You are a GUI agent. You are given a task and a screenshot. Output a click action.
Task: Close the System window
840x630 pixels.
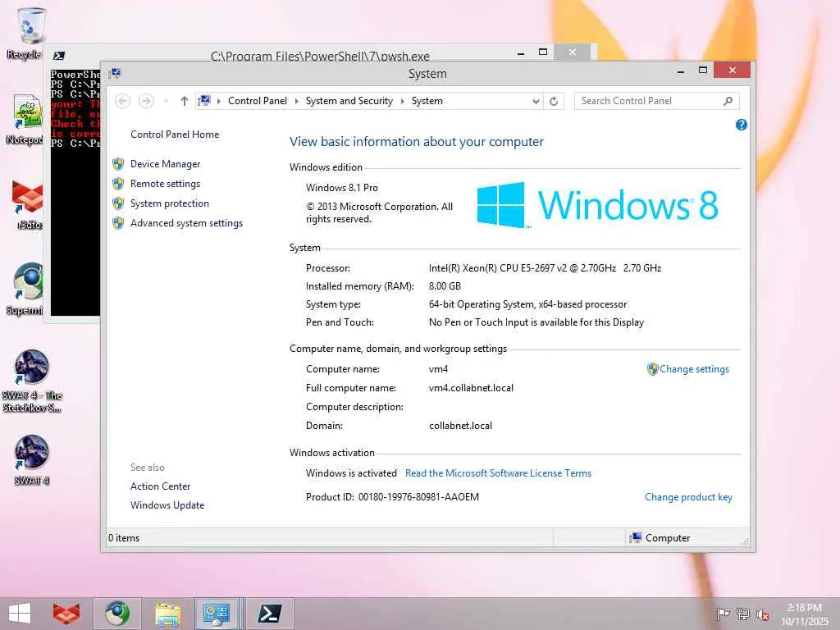[x=732, y=71]
